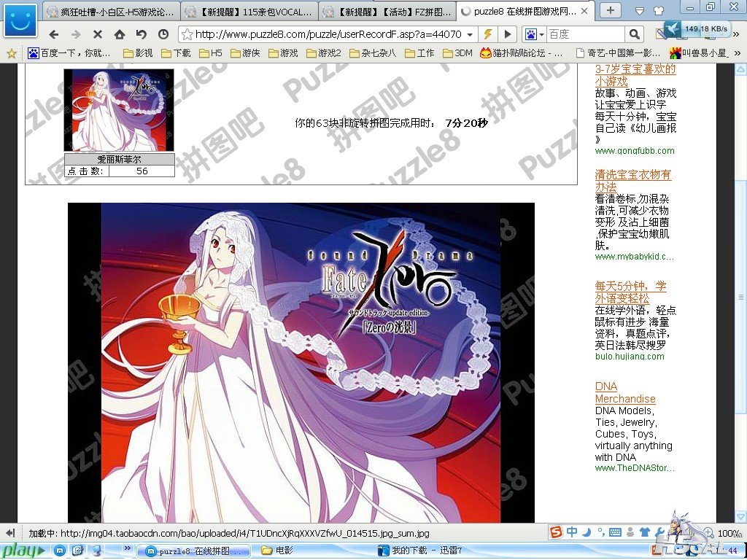Open the 百度一下 bookmark
Viewport: 747px width, 560px height.
69,53
